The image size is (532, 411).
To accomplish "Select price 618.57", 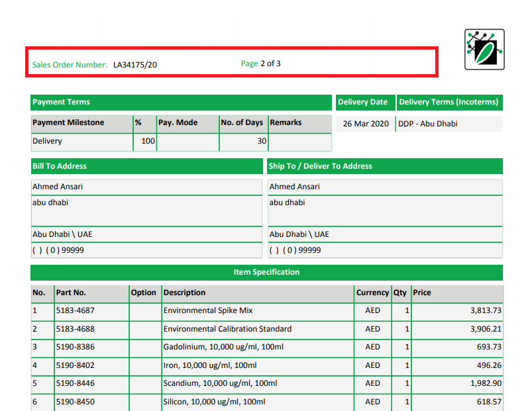I will [489, 402].
